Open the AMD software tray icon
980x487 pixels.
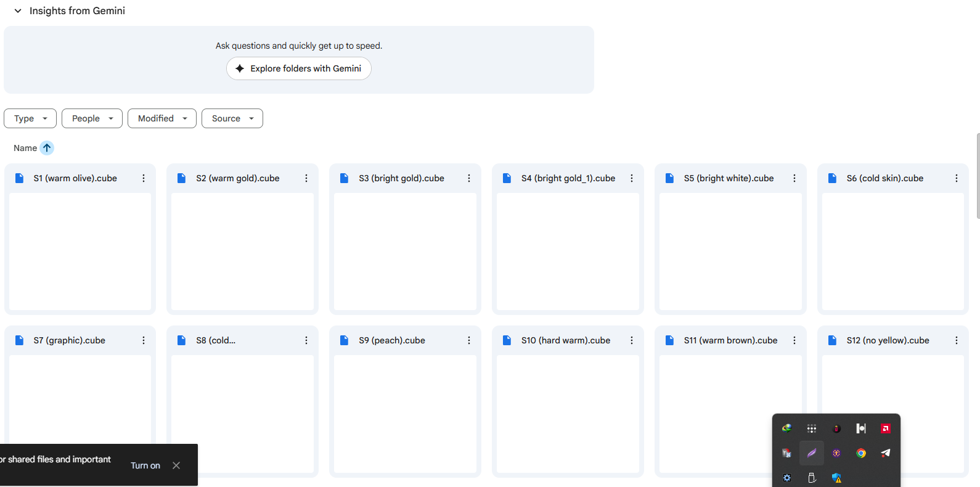click(x=886, y=428)
